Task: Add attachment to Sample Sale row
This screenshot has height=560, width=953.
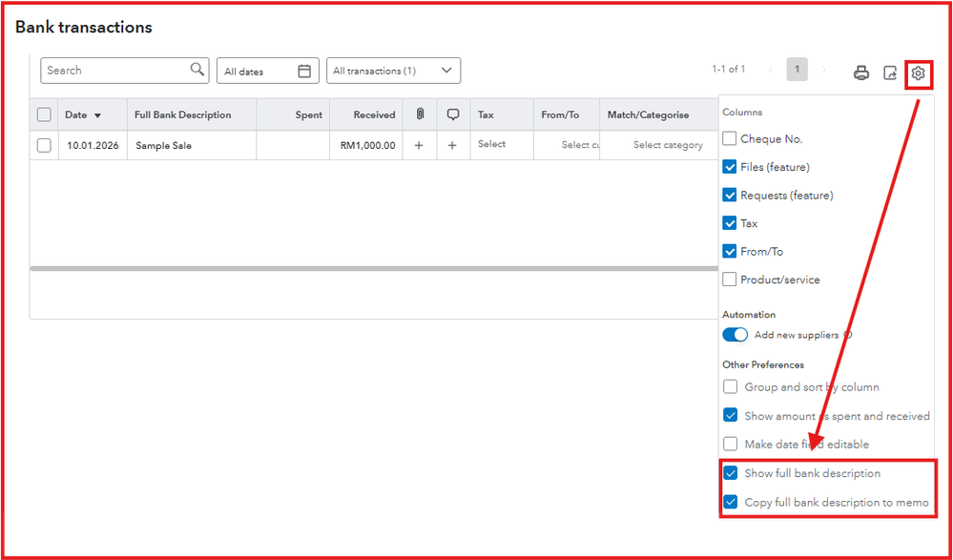Action: tap(419, 145)
